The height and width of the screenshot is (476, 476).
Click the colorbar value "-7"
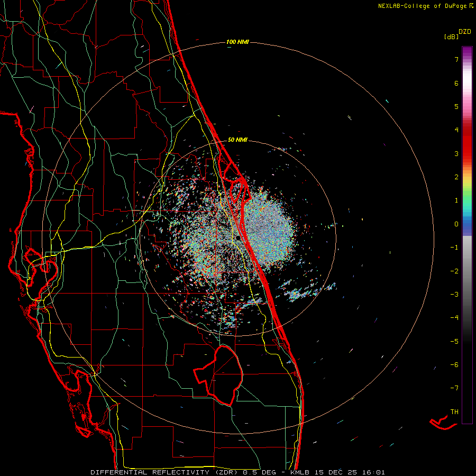coord(454,388)
